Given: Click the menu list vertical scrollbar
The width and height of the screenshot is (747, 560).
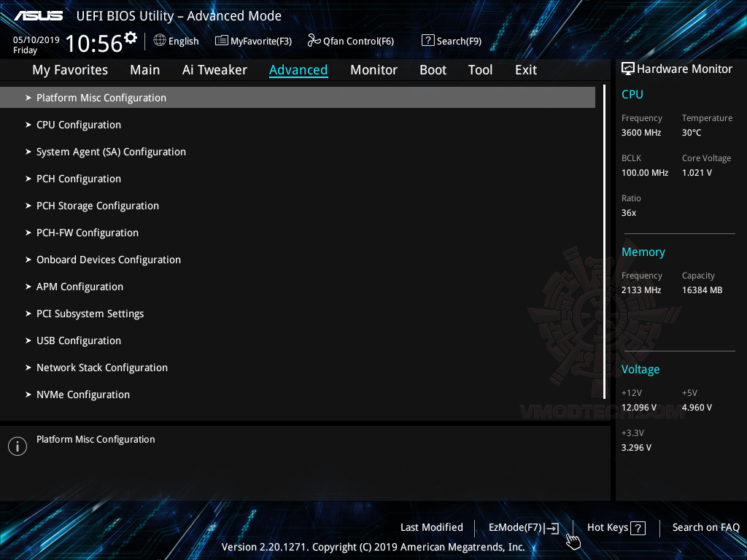Looking at the screenshot, I should tap(604, 242).
